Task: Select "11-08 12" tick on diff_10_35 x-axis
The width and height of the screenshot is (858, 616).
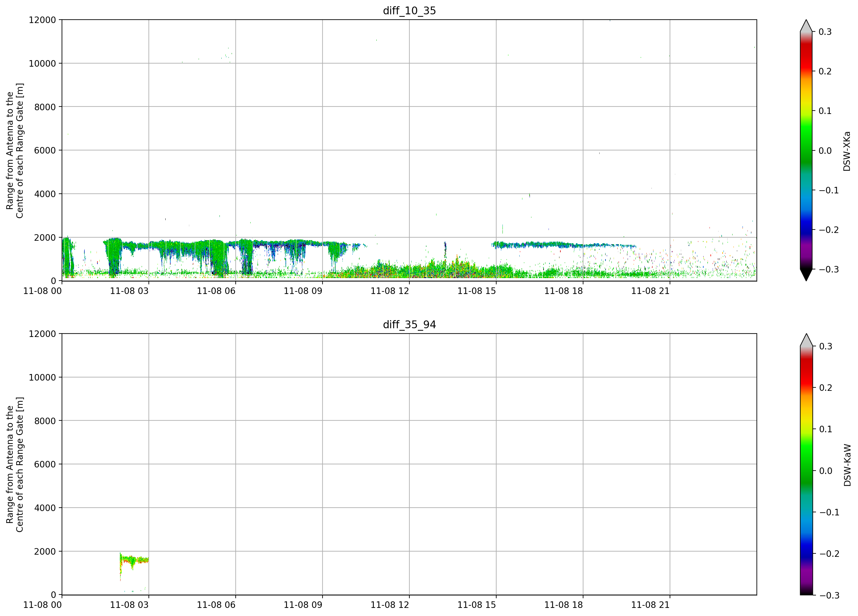Action: coord(390,291)
